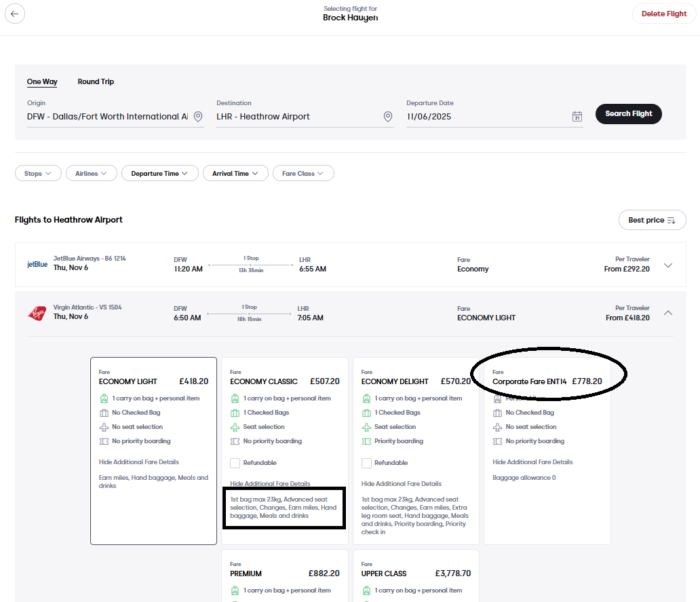This screenshot has width=700, height=602.
Task: Click the 'Flights to Heathrow Airport' heading
Action: pos(69,220)
